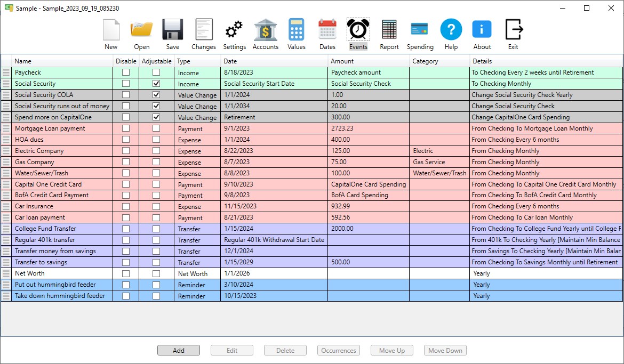The image size is (624, 364).
Task: Click the Delete button
Action: (x=285, y=351)
